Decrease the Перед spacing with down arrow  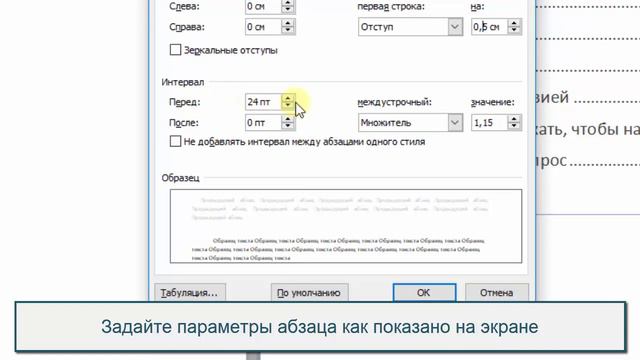click(x=288, y=106)
